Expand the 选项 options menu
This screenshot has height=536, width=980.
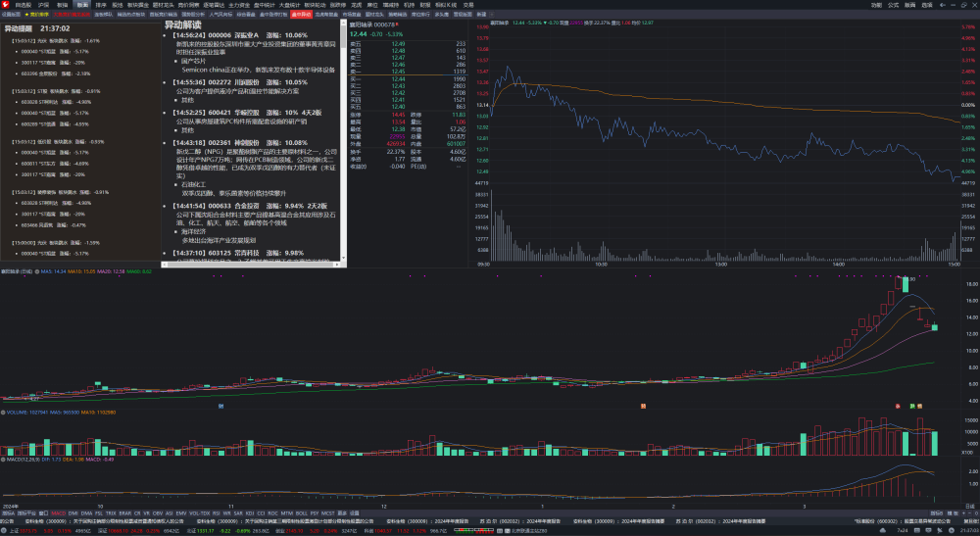point(927,5)
